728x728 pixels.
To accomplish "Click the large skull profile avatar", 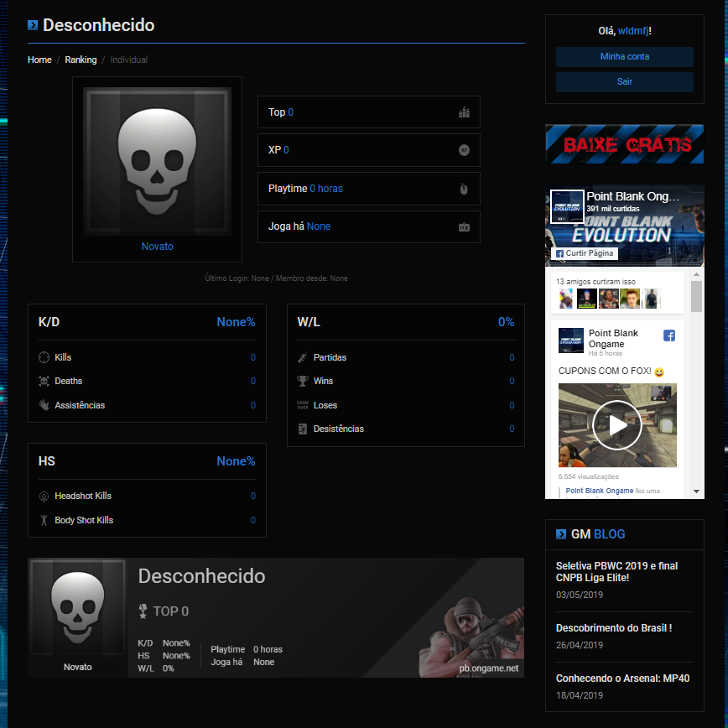I will click(x=157, y=162).
